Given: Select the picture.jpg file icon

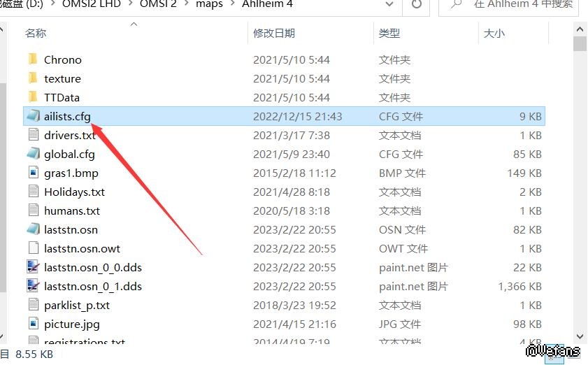Looking at the screenshot, I should click(33, 324).
